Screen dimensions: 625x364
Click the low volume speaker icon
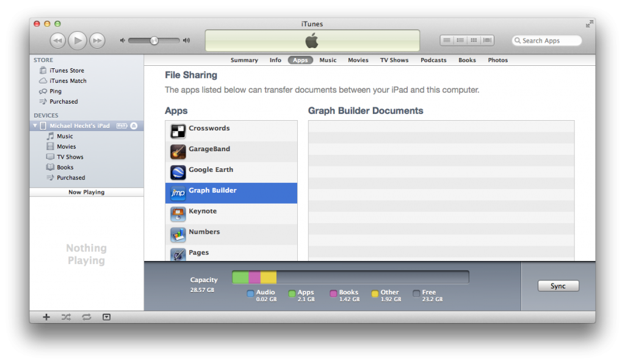pyautogui.click(x=122, y=40)
